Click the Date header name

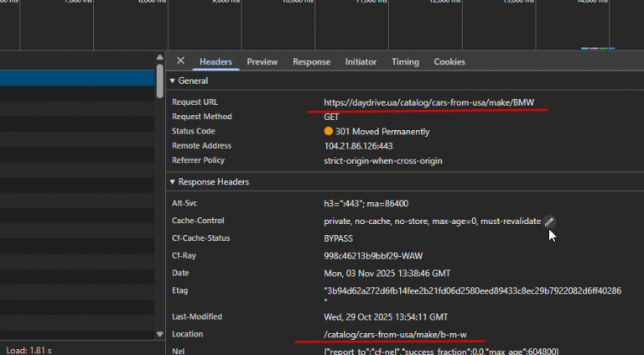click(x=180, y=273)
